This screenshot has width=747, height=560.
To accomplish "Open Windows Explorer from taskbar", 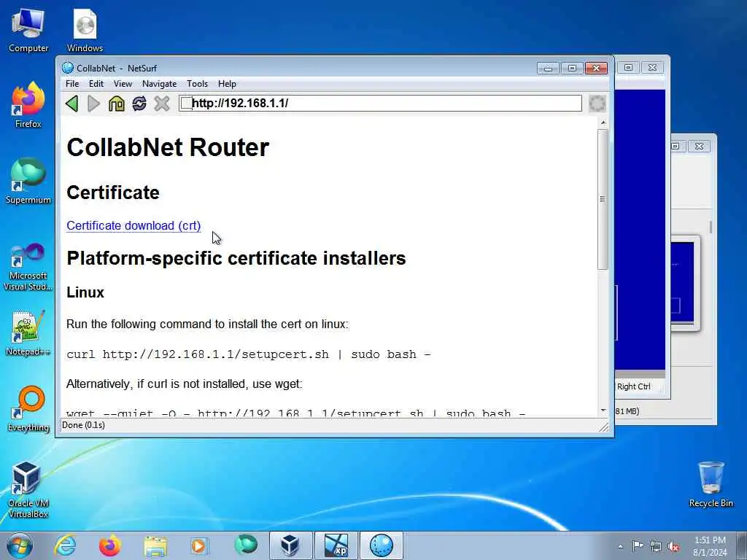I will [155, 545].
